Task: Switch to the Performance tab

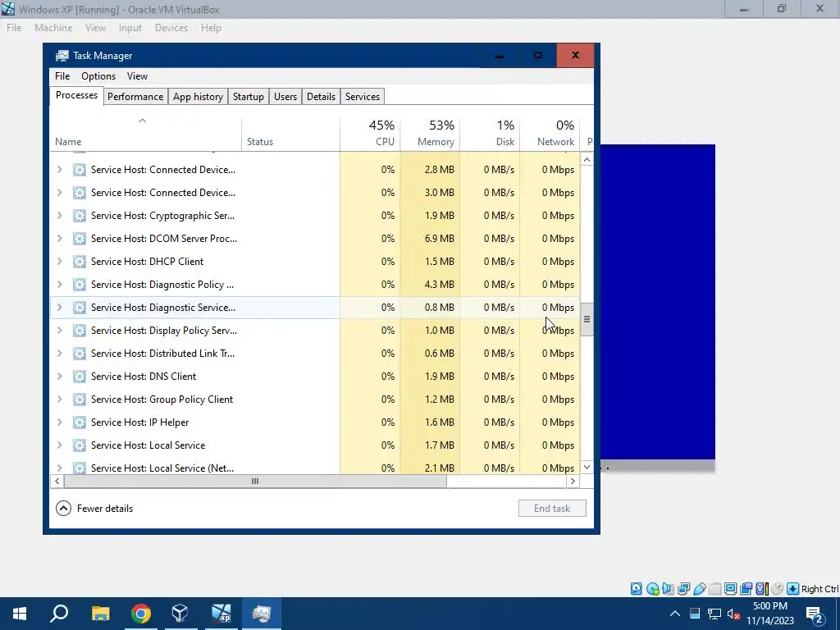Action: [x=135, y=97]
